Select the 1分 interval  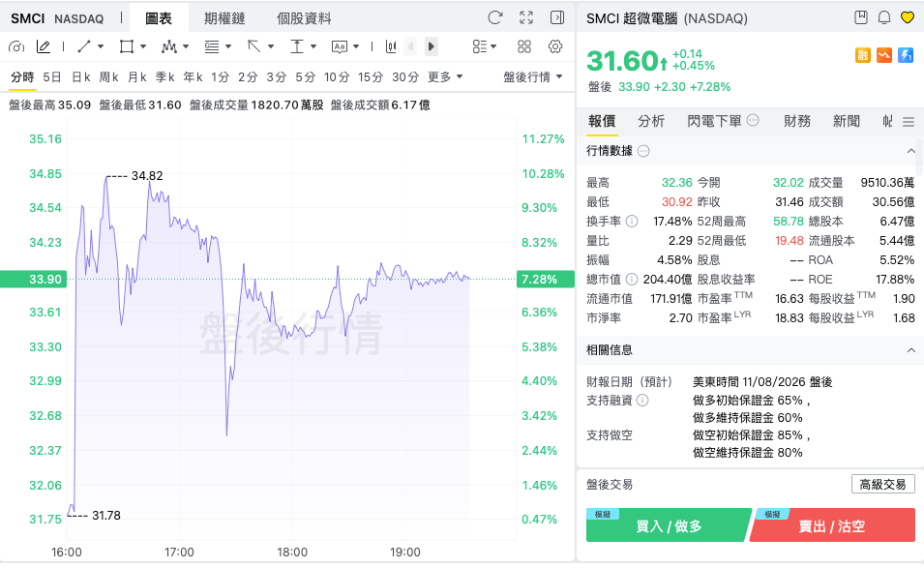click(220, 77)
